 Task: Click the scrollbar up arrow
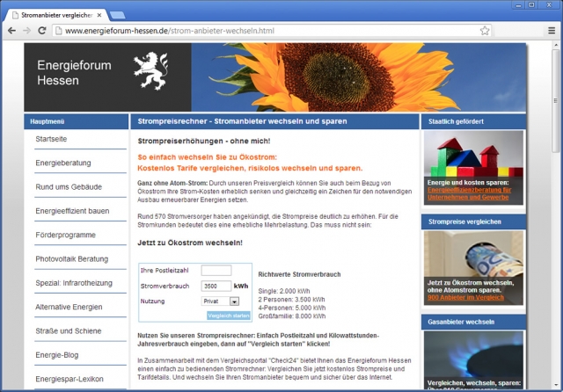(x=556, y=45)
